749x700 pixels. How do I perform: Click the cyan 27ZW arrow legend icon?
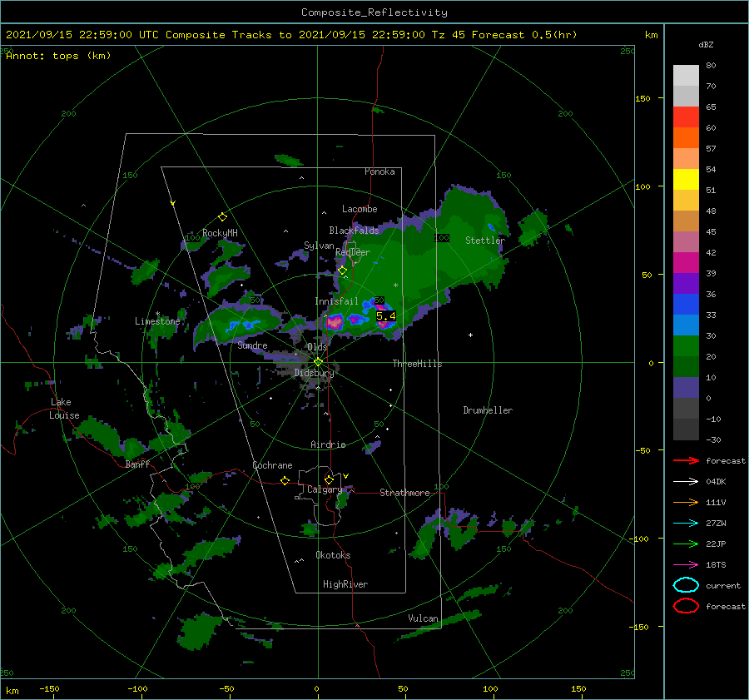pos(686,524)
